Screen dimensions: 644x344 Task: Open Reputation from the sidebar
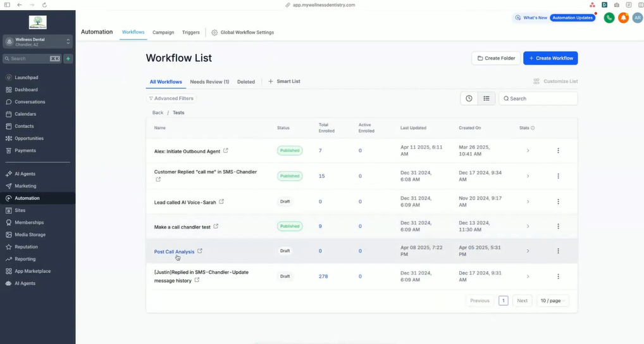(26, 246)
